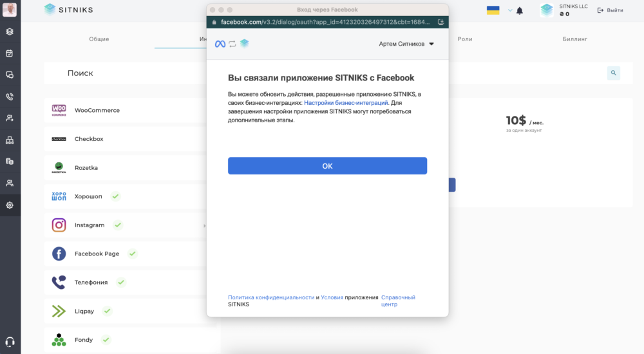
Task: Click the connected checkmark beside Хорошоп
Action: 115,196
